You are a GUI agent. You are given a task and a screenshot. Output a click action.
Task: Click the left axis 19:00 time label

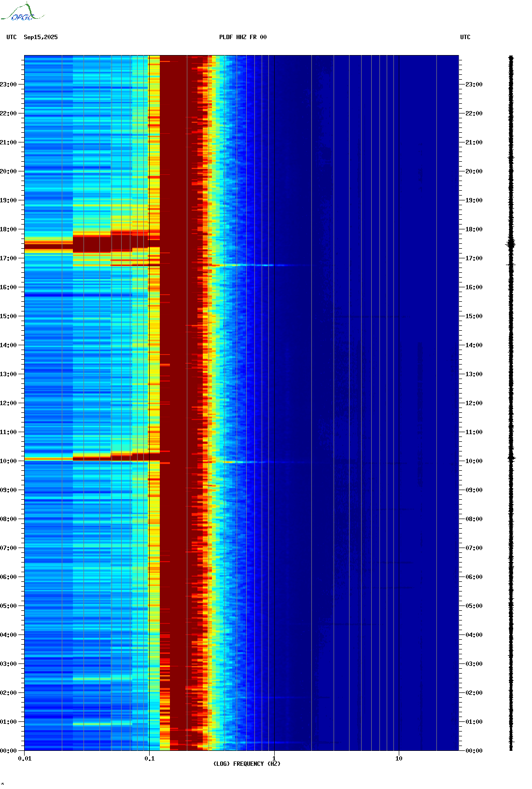click(x=8, y=200)
